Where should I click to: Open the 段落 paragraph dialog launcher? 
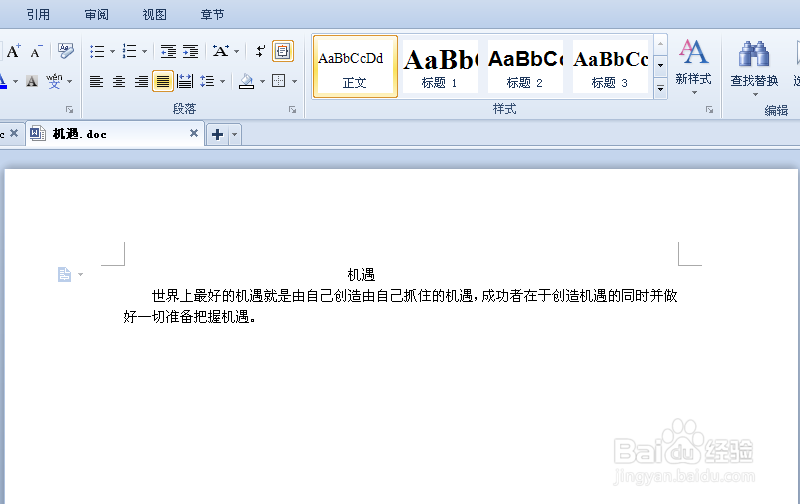pos(292,110)
